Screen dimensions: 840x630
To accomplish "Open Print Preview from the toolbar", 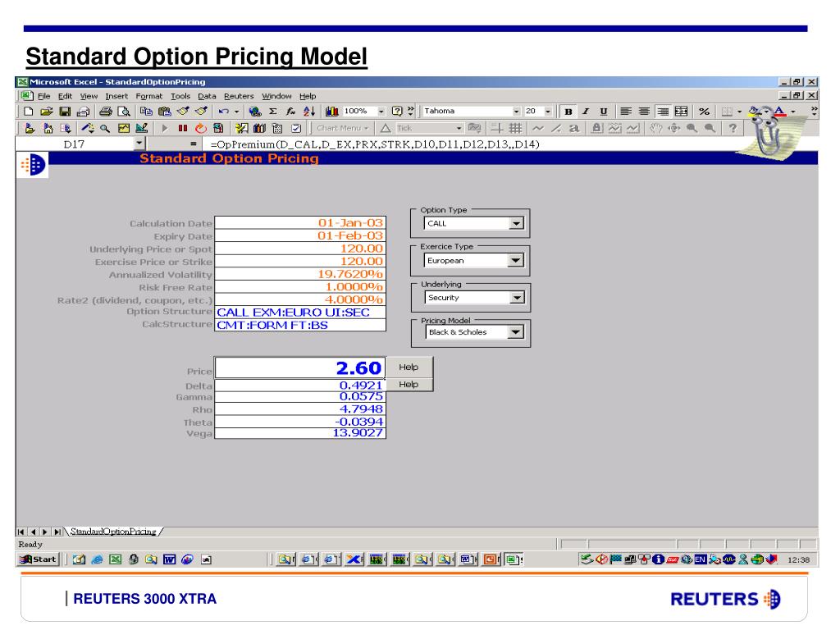I will (x=124, y=111).
